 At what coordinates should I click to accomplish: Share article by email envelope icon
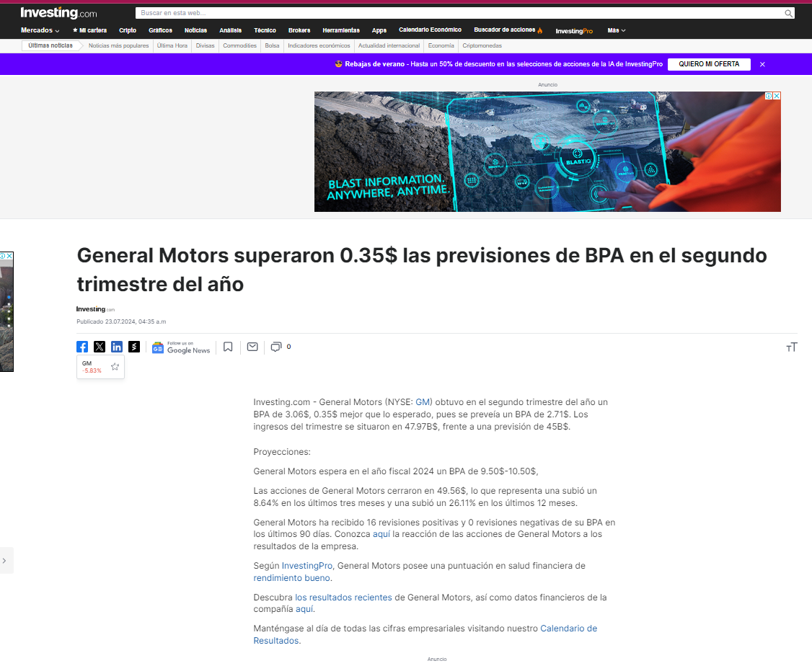click(252, 347)
